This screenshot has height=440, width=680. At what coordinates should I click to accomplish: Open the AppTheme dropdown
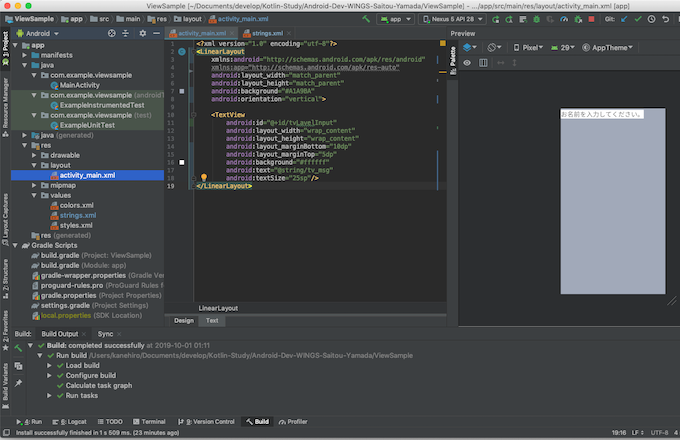tap(607, 48)
